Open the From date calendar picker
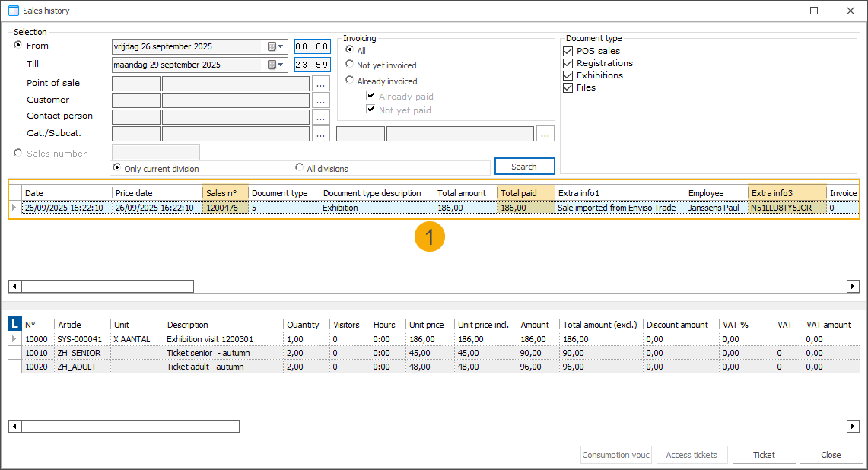Viewport: 868px width, 470px height. click(275, 46)
